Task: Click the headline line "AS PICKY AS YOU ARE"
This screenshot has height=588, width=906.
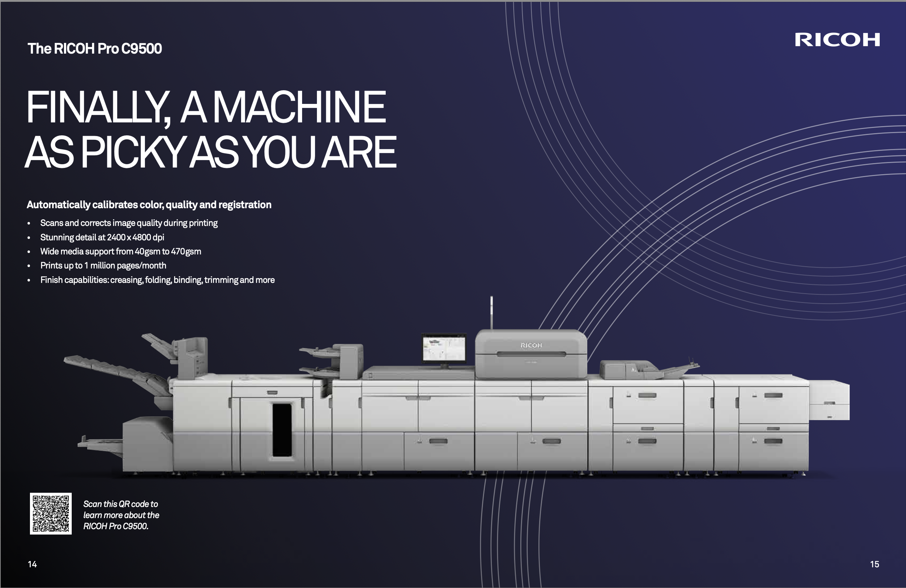Action: click(x=211, y=152)
